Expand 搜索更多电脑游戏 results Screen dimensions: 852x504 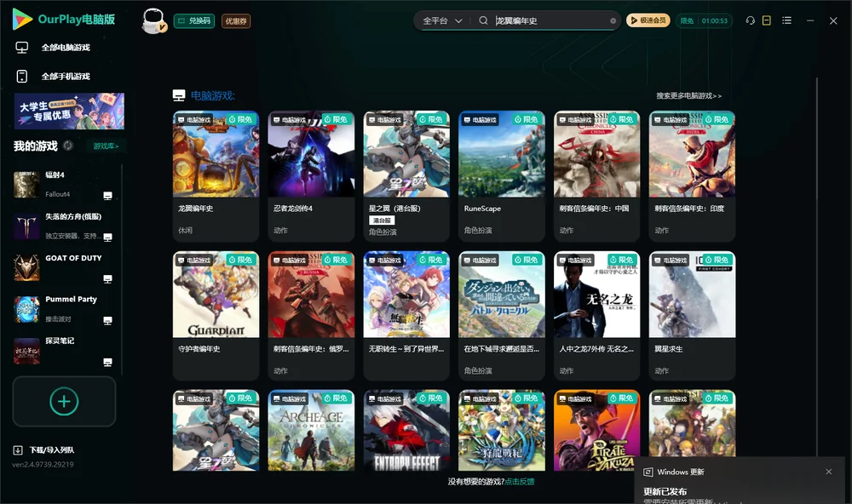click(x=688, y=95)
